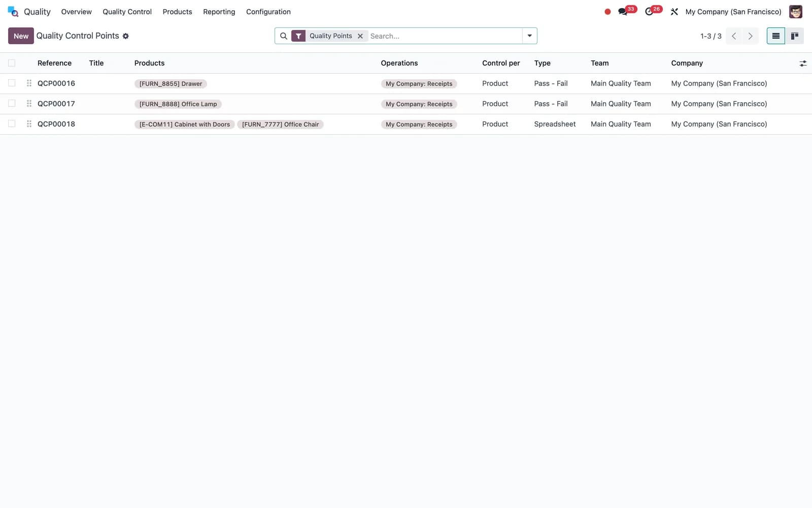812x508 pixels.
Task: Switch to list view
Action: click(x=775, y=36)
